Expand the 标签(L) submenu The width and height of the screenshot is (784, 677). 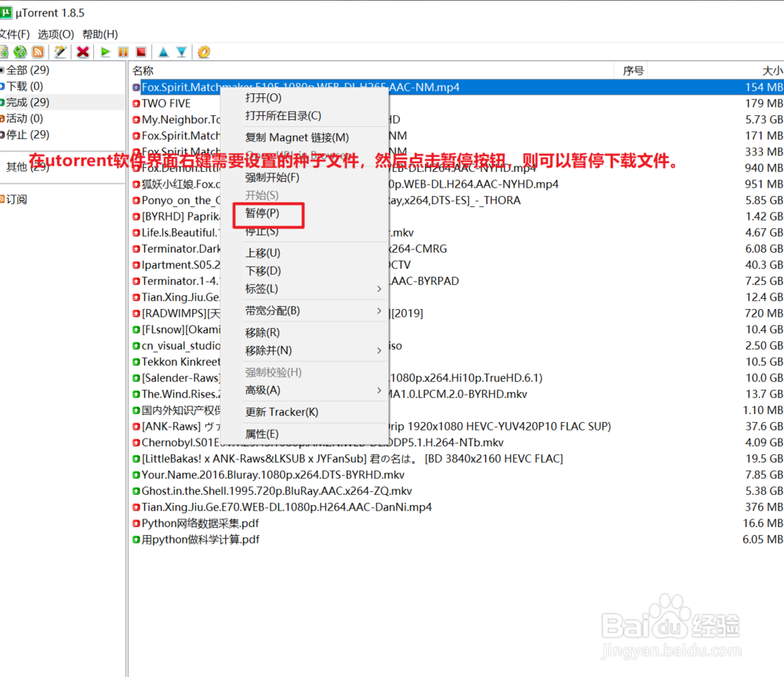[305, 289]
